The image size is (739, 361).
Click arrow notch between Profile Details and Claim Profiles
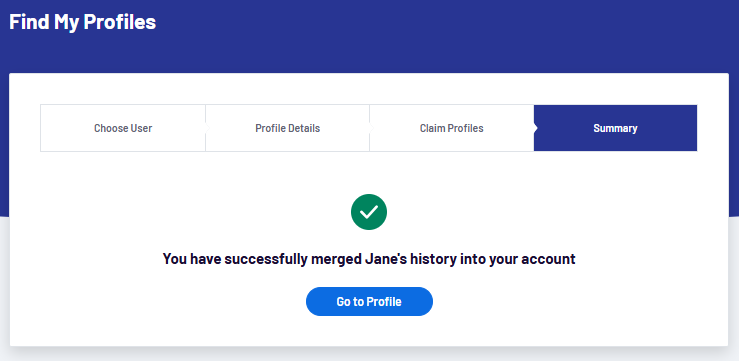[371, 128]
